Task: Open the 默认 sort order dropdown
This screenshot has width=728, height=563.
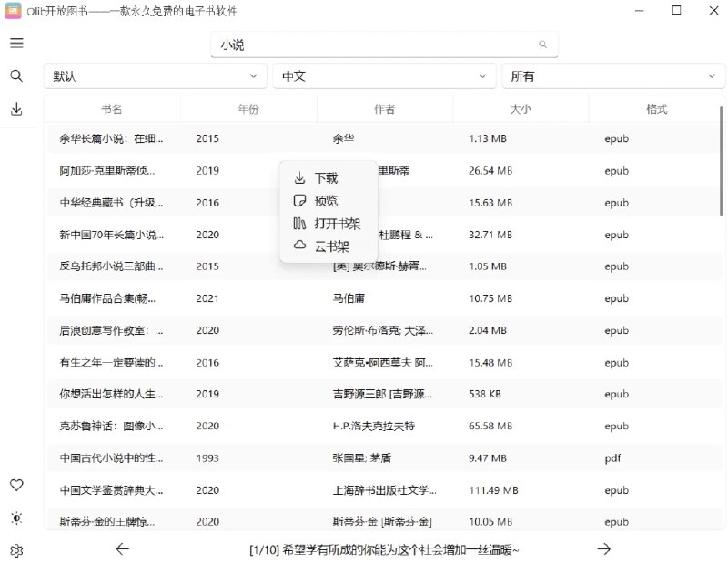Action: click(153, 76)
